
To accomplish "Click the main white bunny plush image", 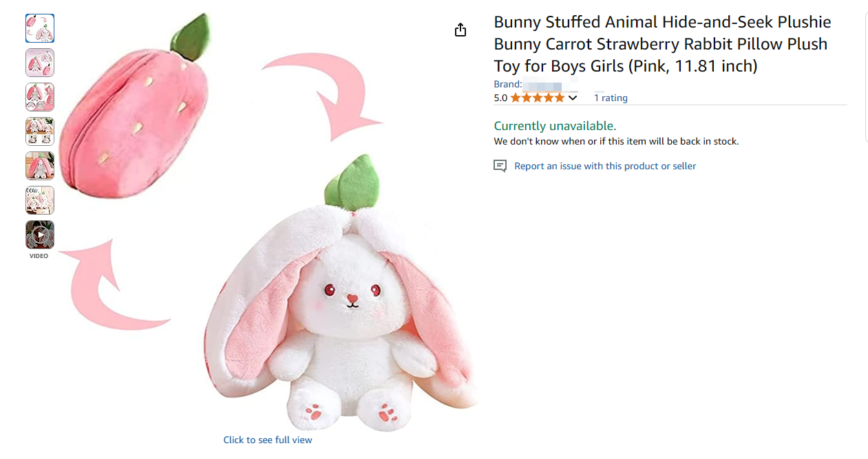I will pos(344,323).
